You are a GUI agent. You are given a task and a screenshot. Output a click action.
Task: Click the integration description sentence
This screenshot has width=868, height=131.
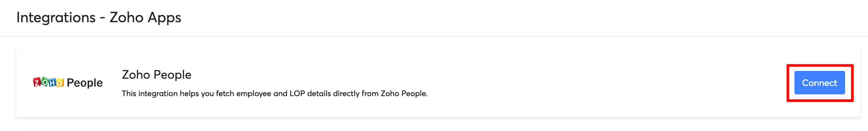[274, 93]
